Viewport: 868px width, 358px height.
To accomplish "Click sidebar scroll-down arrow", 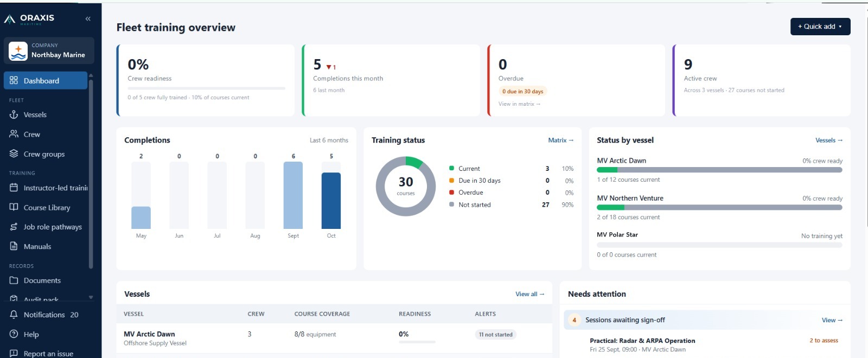I will [x=91, y=297].
